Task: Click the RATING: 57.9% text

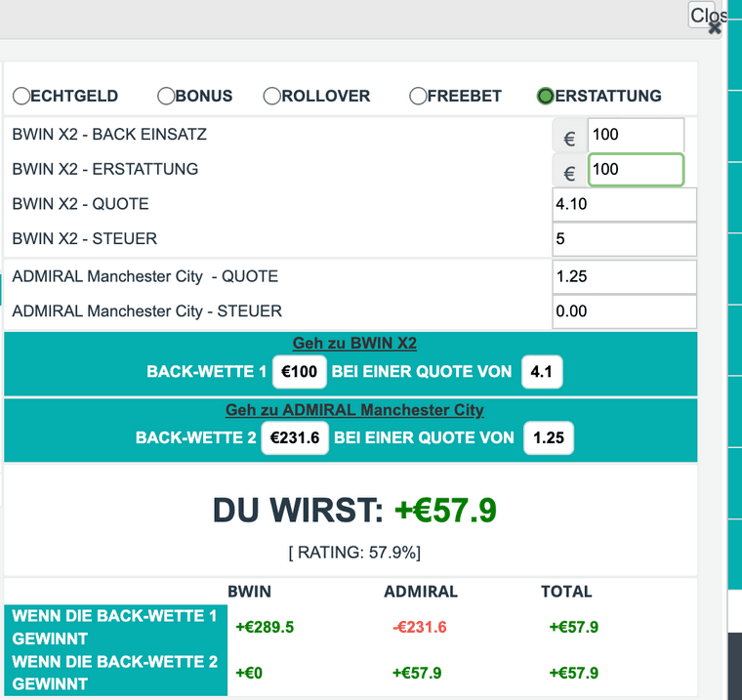Action: tap(354, 553)
